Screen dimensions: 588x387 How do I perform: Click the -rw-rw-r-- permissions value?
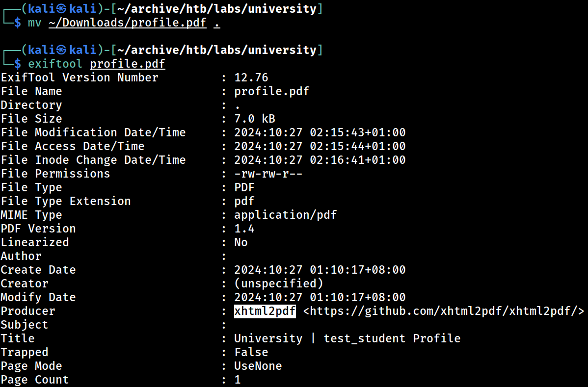click(x=268, y=174)
